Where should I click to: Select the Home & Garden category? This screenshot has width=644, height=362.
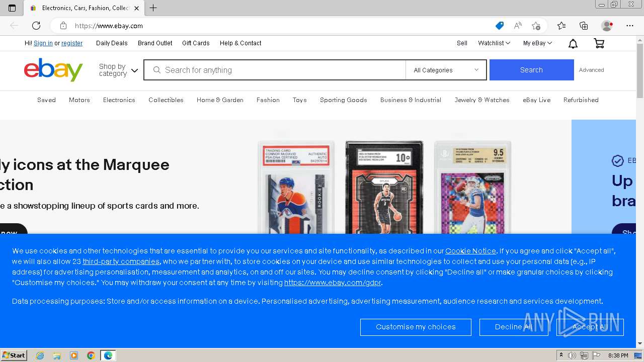pyautogui.click(x=220, y=100)
